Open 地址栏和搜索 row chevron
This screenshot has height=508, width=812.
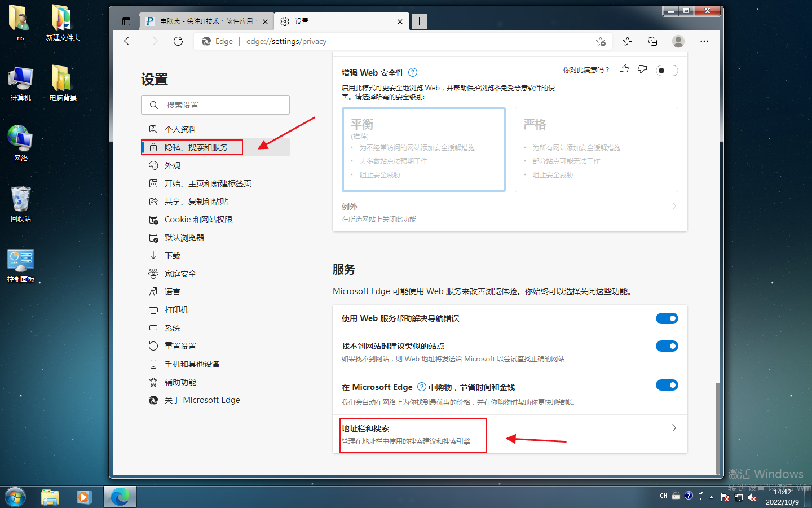tap(674, 428)
